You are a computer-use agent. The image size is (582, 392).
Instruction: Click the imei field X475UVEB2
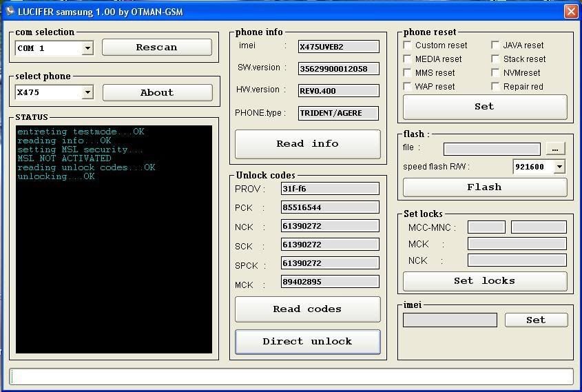point(338,47)
